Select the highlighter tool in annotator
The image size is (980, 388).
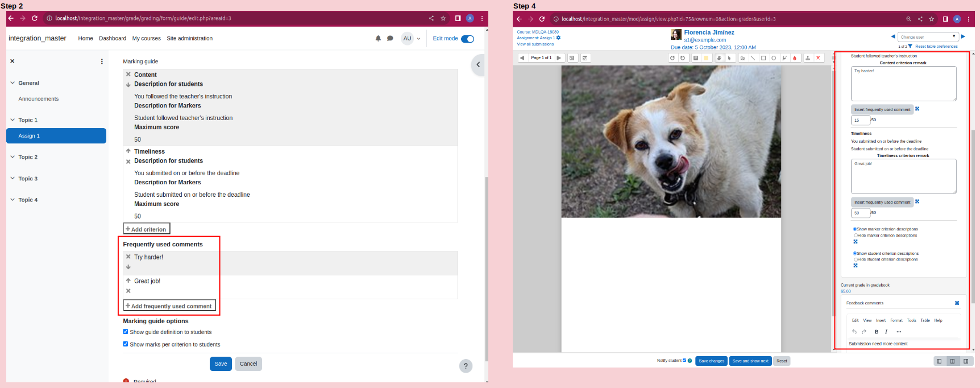pyautogui.click(x=784, y=58)
